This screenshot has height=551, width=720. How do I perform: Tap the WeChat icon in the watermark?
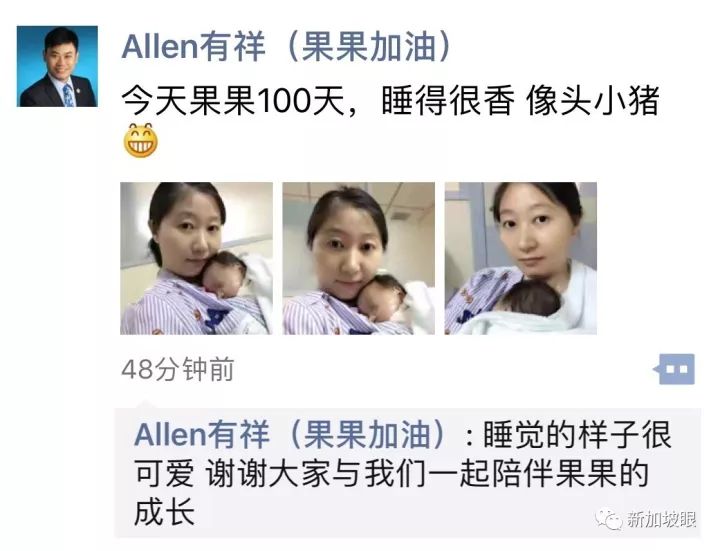tap(609, 519)
